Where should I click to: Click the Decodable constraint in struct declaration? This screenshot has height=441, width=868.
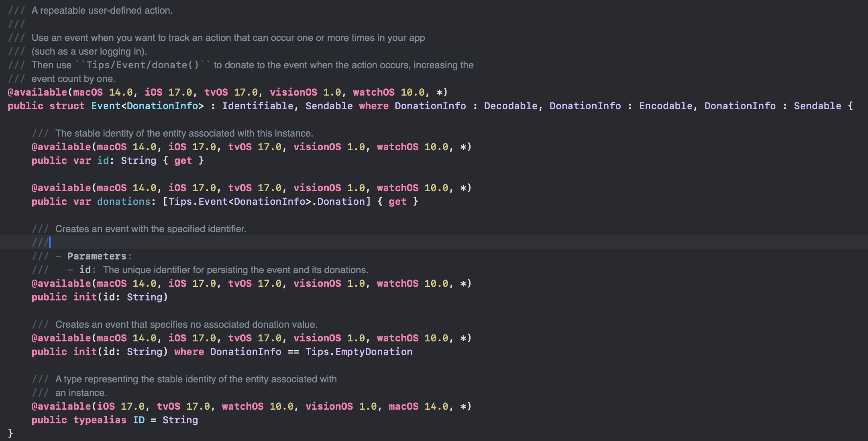click(510, 106)
